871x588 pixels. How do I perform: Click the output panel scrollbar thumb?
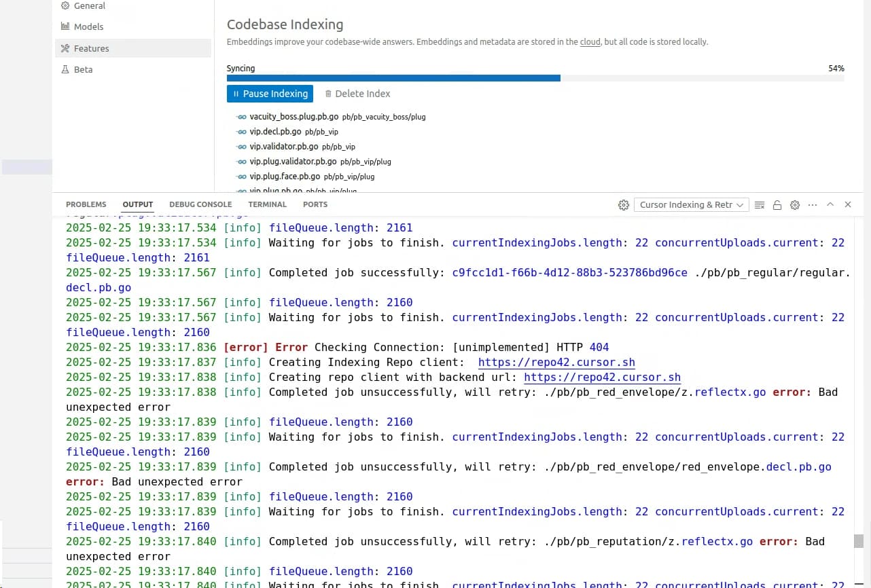pos(859,541)
